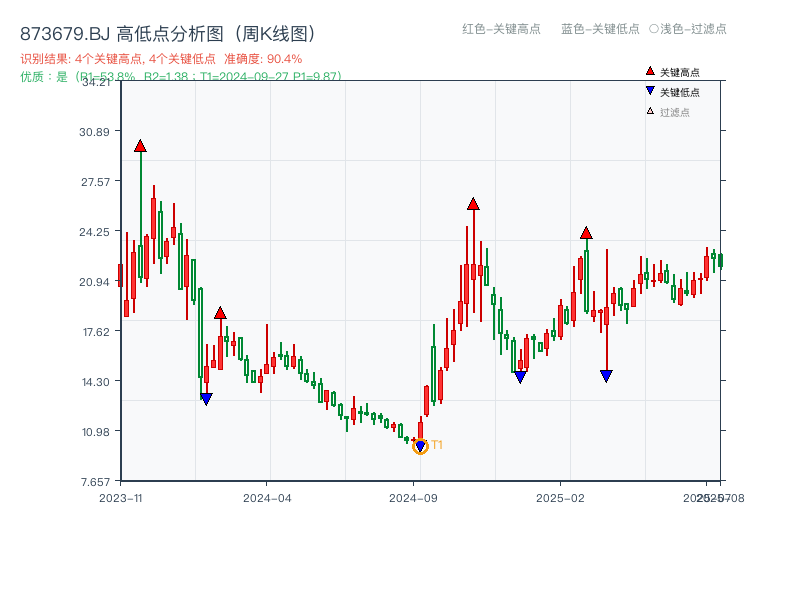The width and height of the screenshot is (800, 600).
Task: Select the orange T1 circle marker on the chart
Action: point(420,445)
